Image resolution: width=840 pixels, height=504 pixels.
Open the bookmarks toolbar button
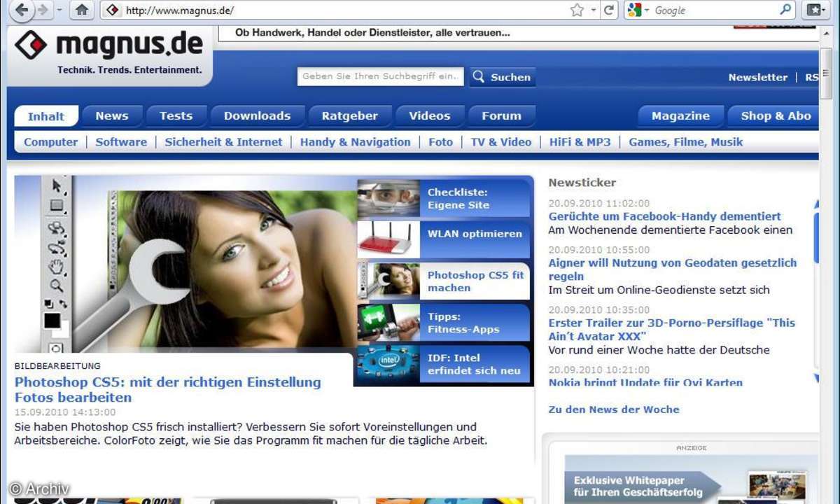click(815, 10)
